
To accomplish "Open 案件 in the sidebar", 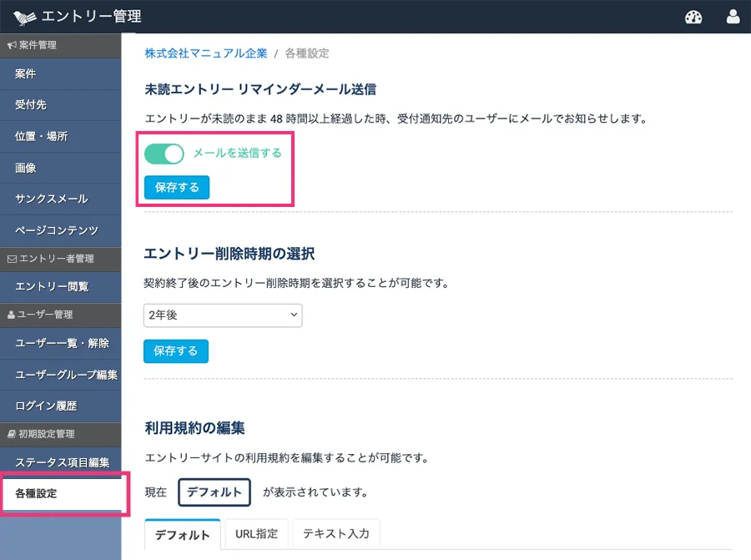I will [x=26, y=74].
